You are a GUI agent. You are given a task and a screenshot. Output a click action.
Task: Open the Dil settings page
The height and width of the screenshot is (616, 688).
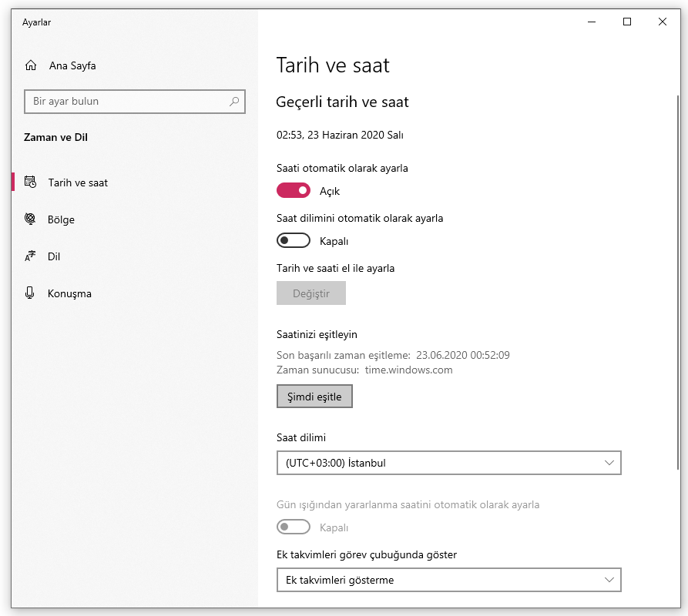[54, 256]
